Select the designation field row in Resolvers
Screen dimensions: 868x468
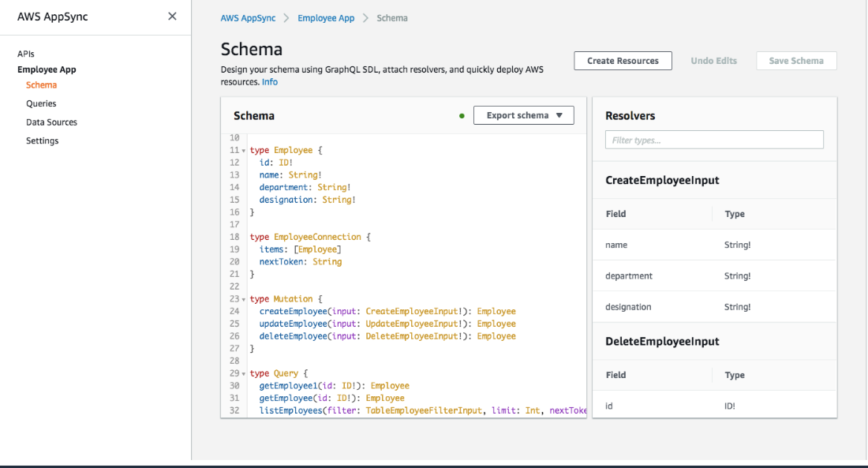tap(714, 307)
